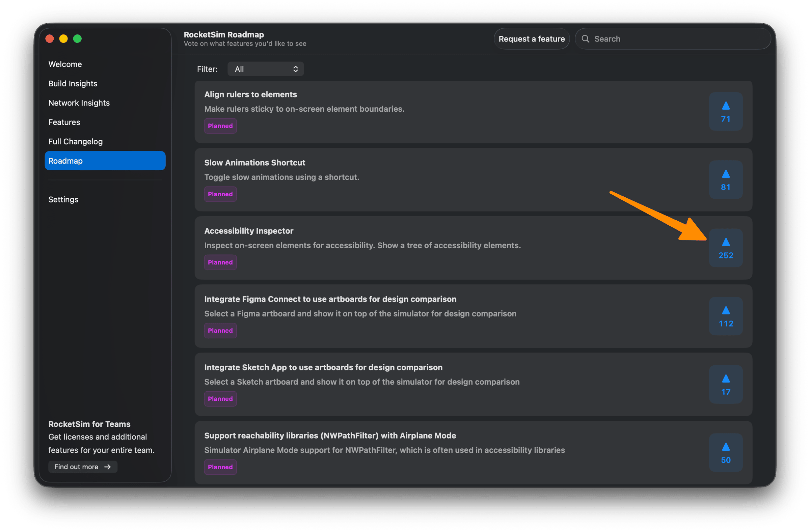
Task: Open Build Insights in the sidebar
Action: [73, 84]
